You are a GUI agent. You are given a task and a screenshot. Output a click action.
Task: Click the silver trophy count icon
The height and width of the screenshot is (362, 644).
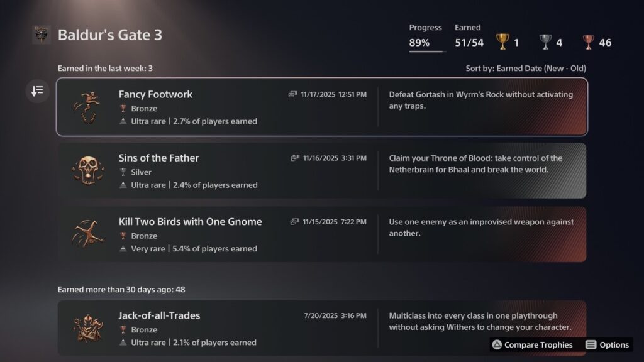[x=545, y=42]
